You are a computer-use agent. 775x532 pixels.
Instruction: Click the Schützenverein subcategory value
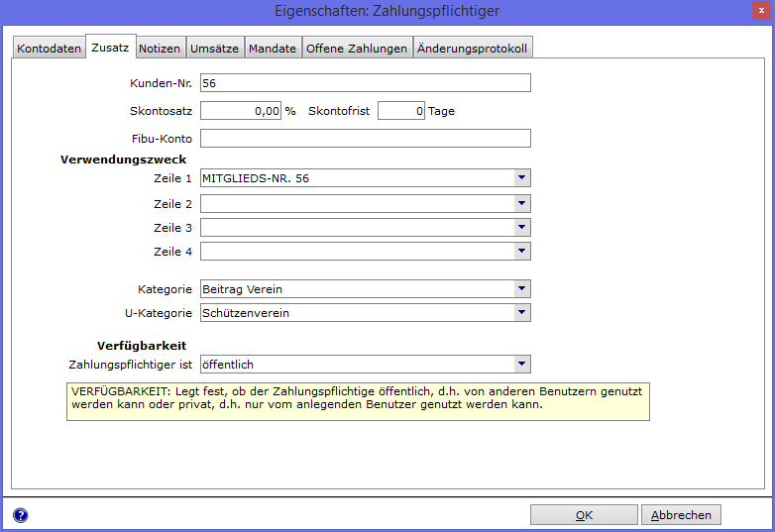[x=246, y=313]
